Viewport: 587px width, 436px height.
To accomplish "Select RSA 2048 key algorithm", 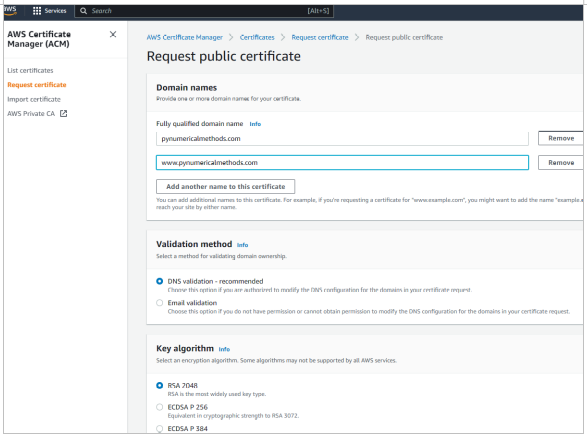I will pos(159,385).
